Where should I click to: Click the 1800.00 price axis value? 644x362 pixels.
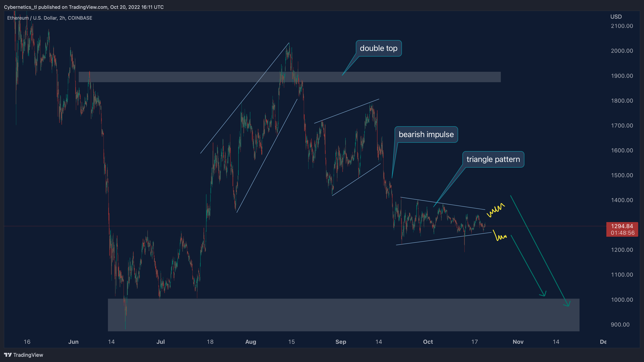622,101
